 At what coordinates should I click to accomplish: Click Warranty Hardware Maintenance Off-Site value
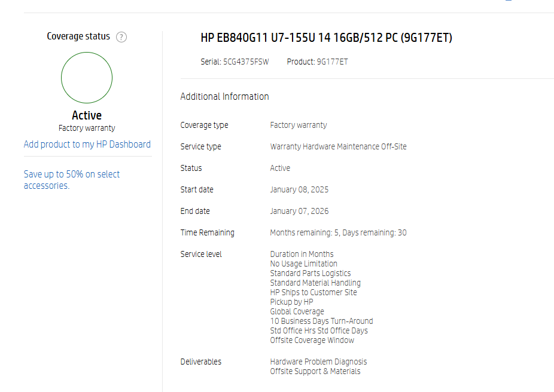[x=339, y=147]
